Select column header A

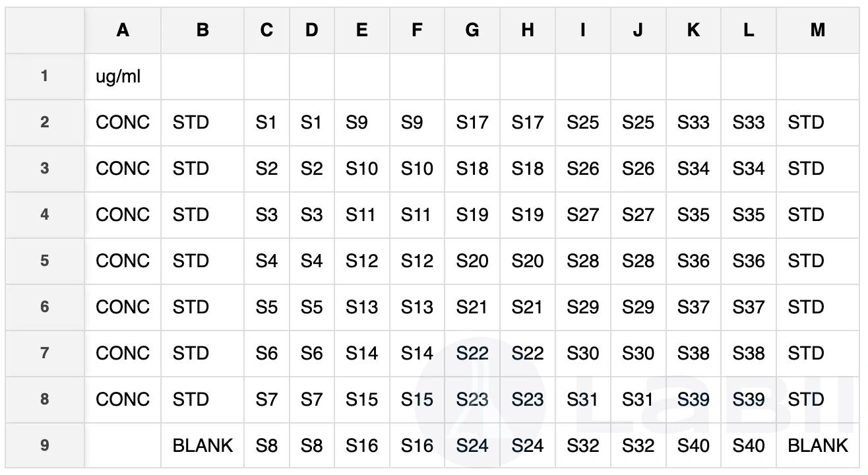[x=123, y=31]
